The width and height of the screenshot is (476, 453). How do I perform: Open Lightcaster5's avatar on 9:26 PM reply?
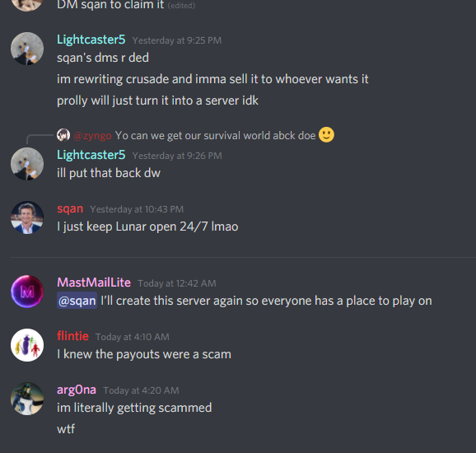27,164
